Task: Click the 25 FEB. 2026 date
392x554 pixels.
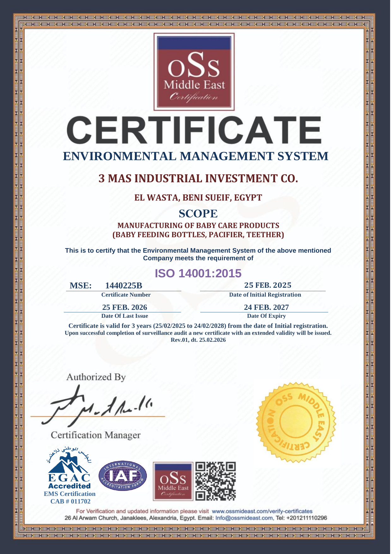Action: pos(124,307)
